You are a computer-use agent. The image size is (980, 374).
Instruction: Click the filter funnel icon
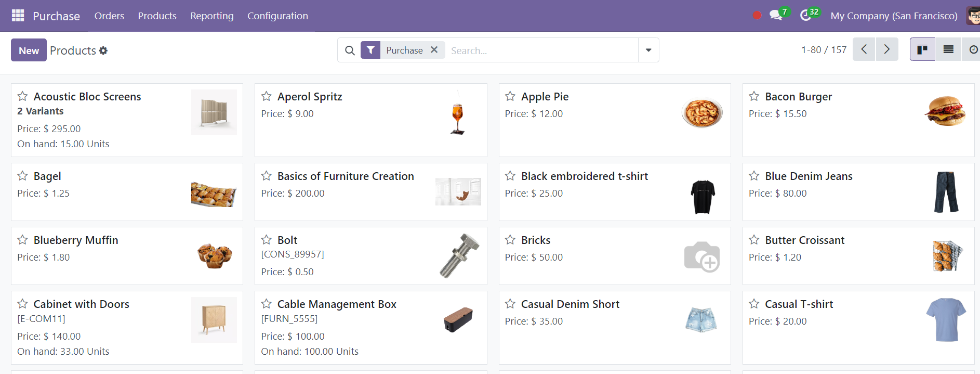coord(370,50)
